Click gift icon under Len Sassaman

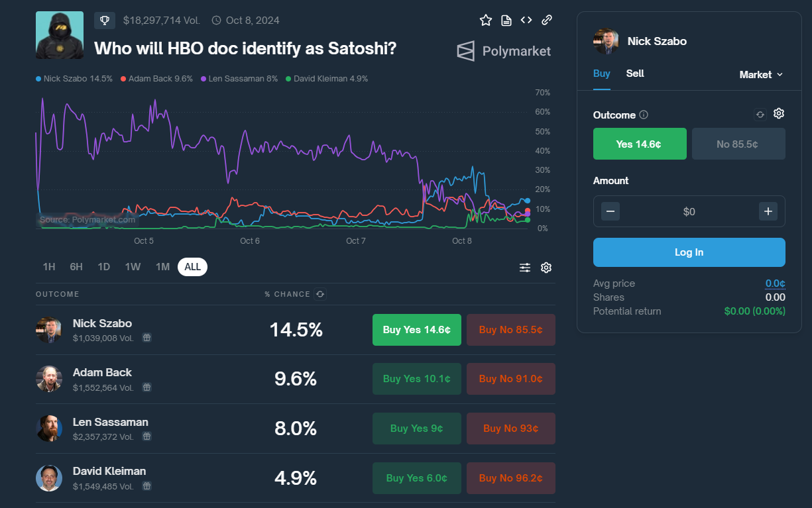(147, 436)
